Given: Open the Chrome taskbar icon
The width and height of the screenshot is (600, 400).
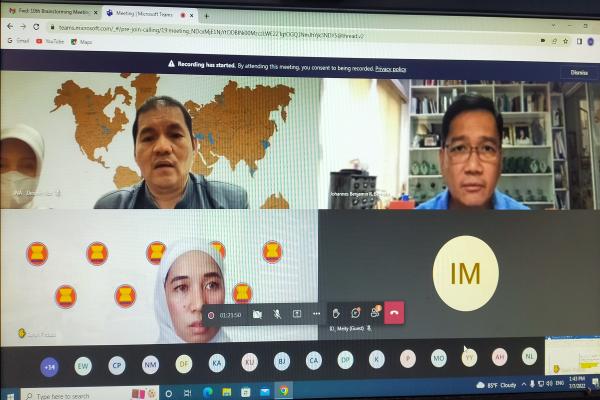Looking at the screenshot, I should [x=284, y=390].
